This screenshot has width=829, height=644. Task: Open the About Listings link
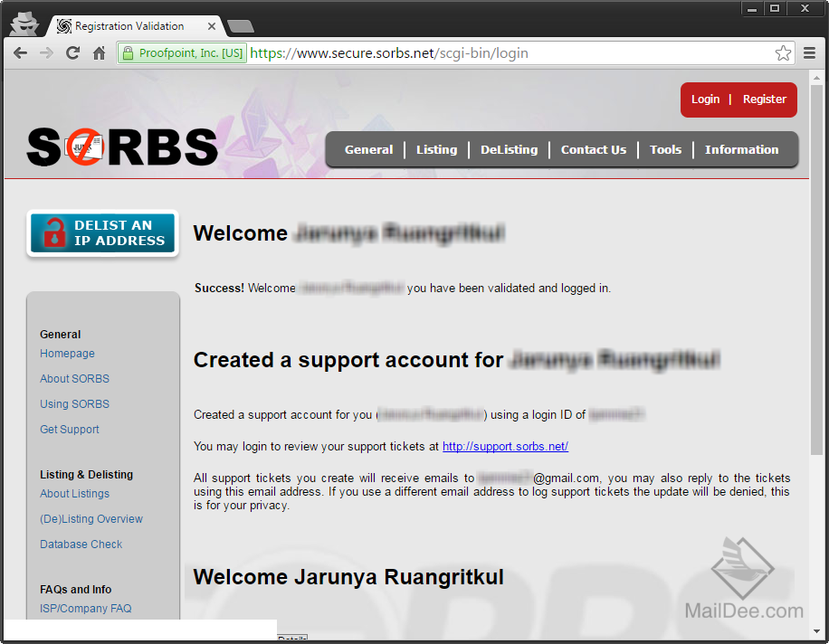[x=74, y=494]
